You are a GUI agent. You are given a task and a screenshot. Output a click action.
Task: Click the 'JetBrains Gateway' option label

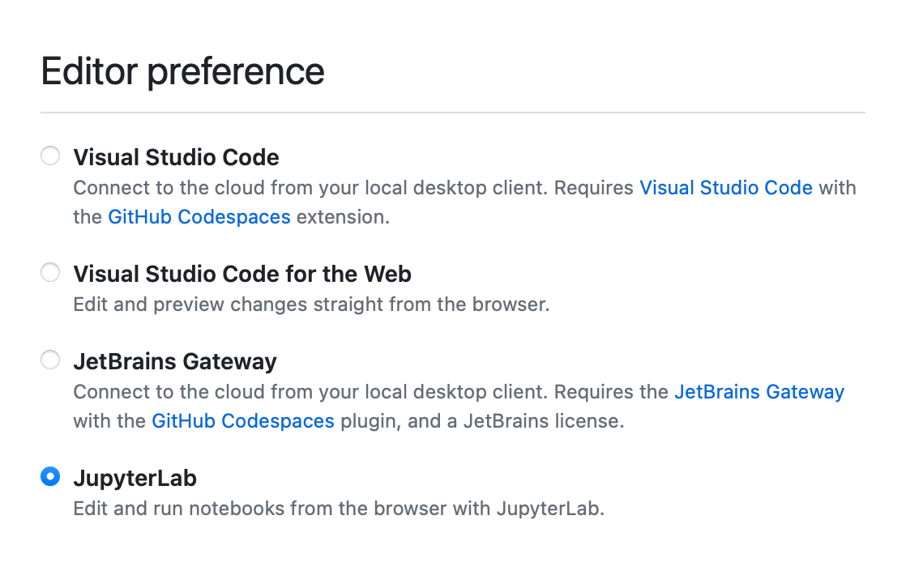point(175,361)
